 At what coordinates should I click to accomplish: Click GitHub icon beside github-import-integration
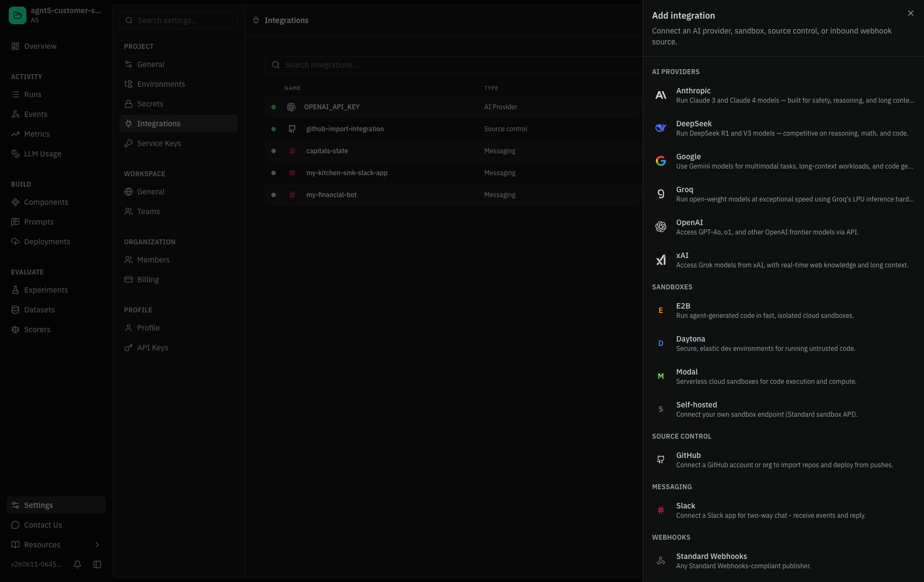click(292, 129)
